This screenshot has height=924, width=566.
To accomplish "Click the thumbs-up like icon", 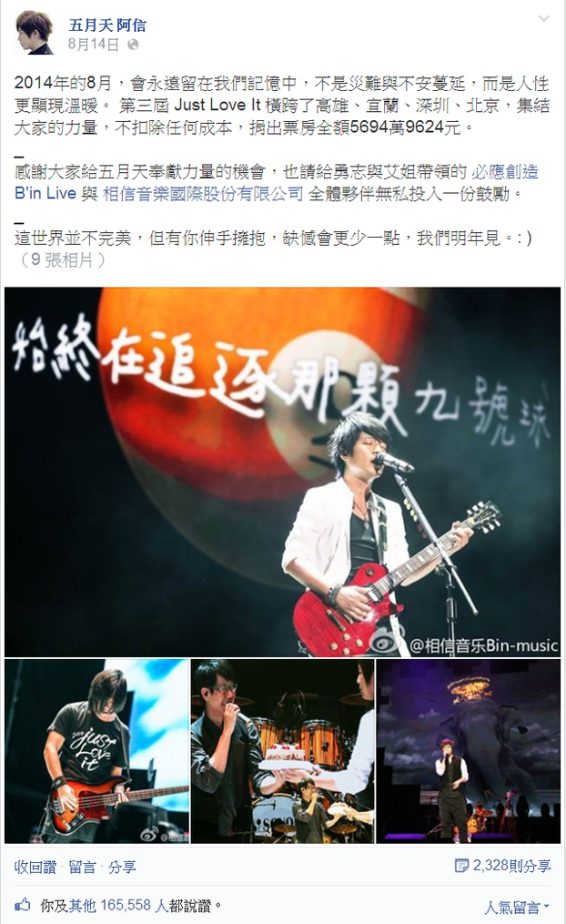I will tap(23, 905).
